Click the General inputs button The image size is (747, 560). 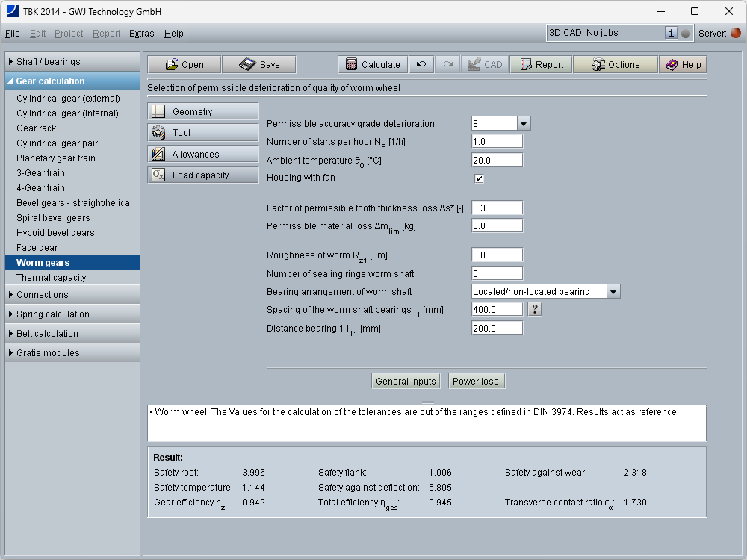click(406, 382)
